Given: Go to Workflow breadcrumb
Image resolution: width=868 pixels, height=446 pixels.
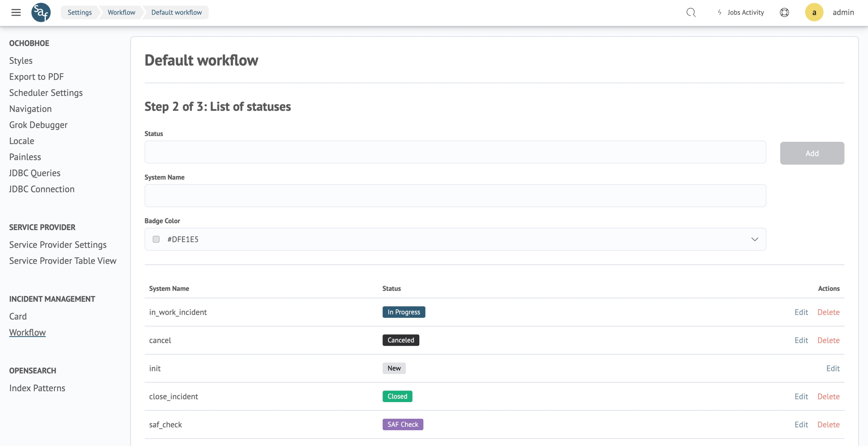Looking at the screenshot, I should coord(121,12).
